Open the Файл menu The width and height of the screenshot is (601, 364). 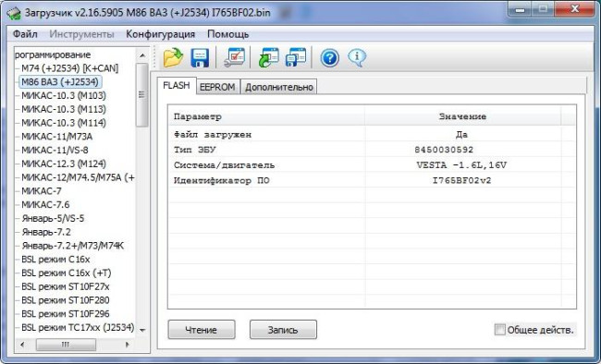pos(25,34)
